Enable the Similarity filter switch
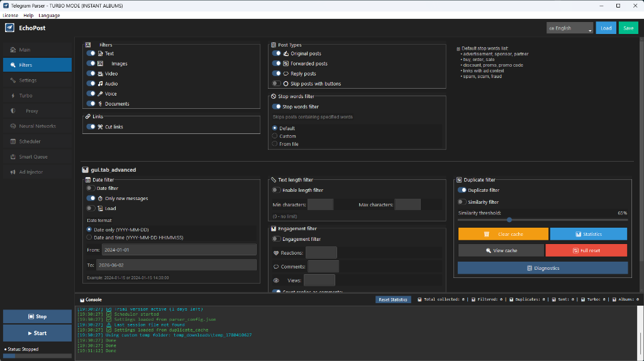 (x=462, y=202)
